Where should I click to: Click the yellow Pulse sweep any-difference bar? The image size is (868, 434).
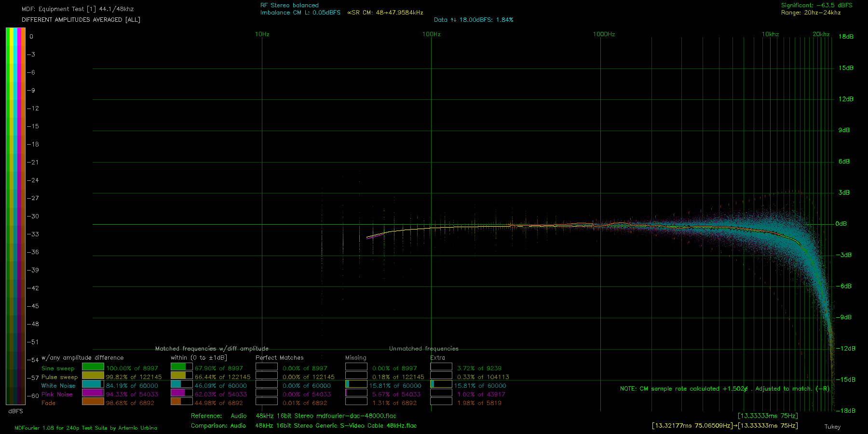[93, 376]
